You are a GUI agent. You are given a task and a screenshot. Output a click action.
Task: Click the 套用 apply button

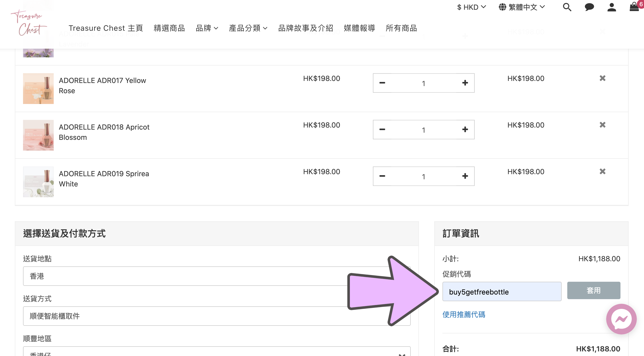[593, 290]
